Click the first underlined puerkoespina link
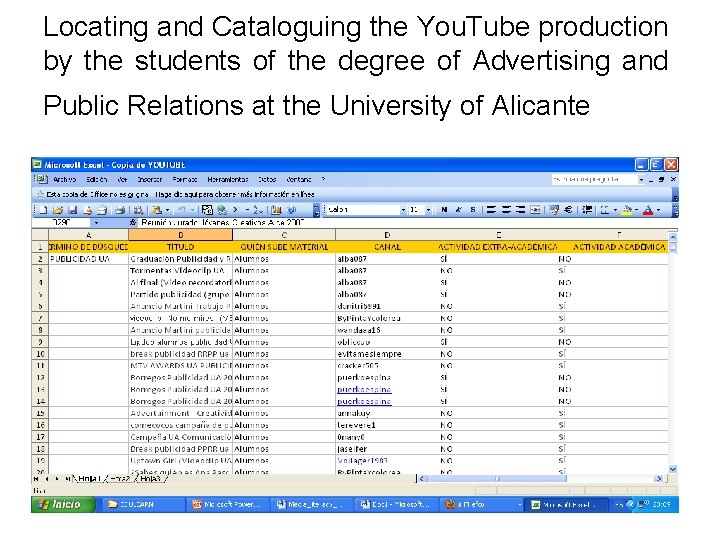The height and width of the screenshot is (540, 720). click(x=364, y=389)
